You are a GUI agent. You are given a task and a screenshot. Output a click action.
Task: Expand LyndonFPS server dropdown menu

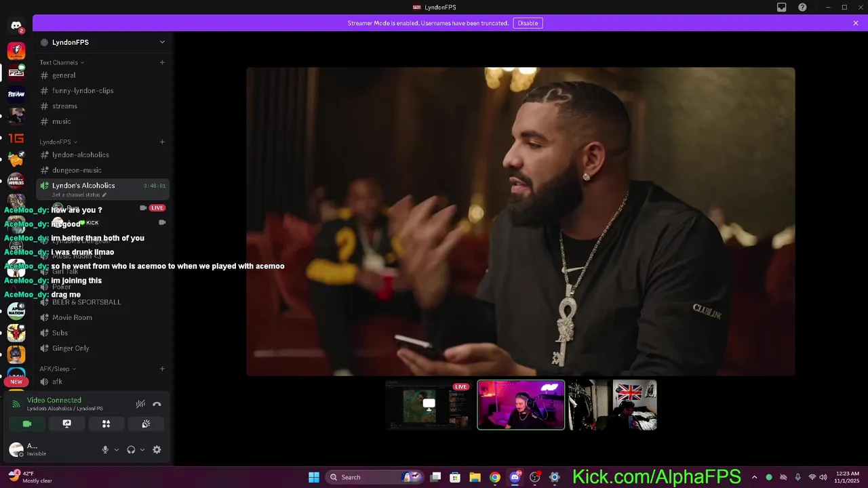click(162, 42)
